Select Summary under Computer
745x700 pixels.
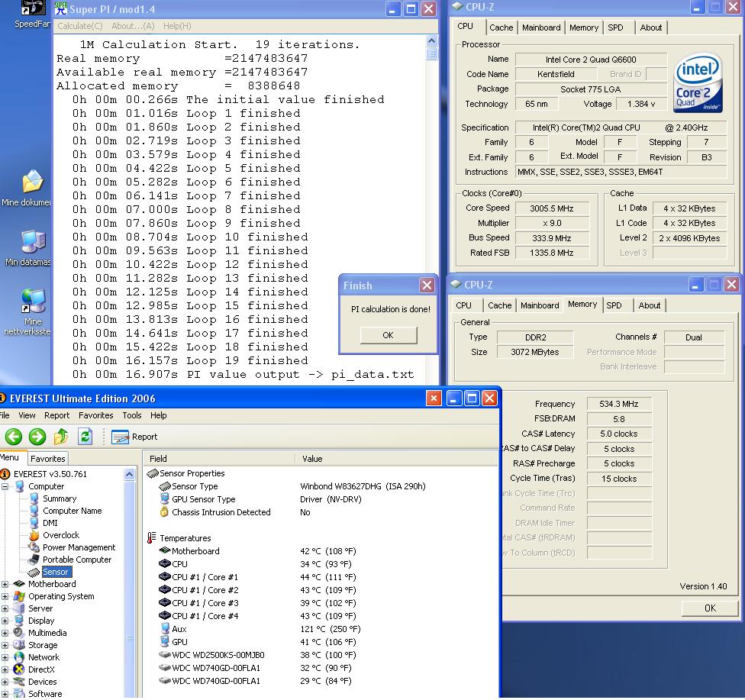(x=60, y=498)
